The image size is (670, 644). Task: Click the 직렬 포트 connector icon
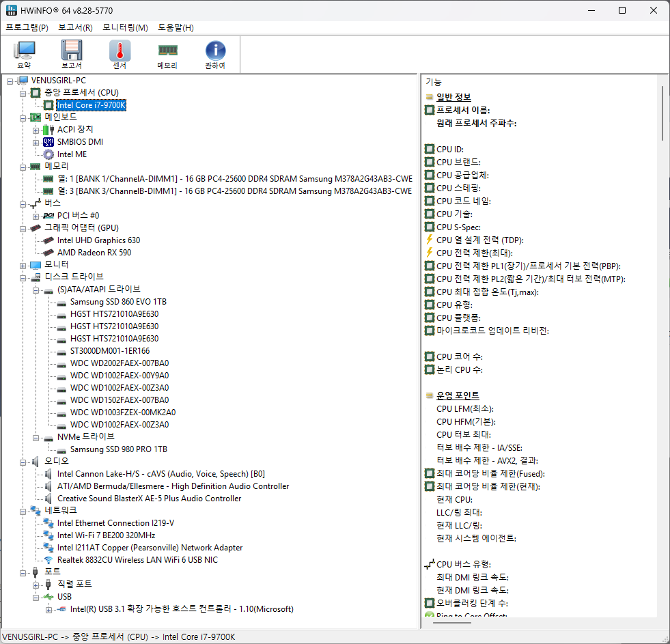coord(48,584)
